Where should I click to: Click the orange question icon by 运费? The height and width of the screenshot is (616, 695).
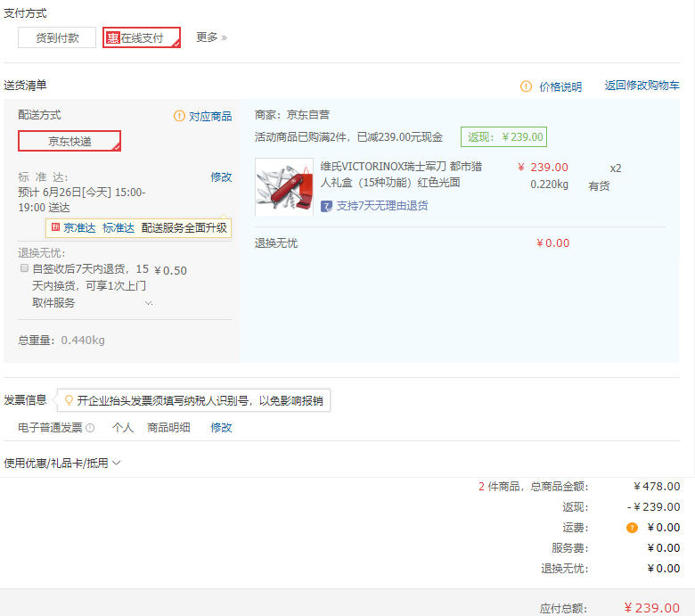click(x=632, y=528)
